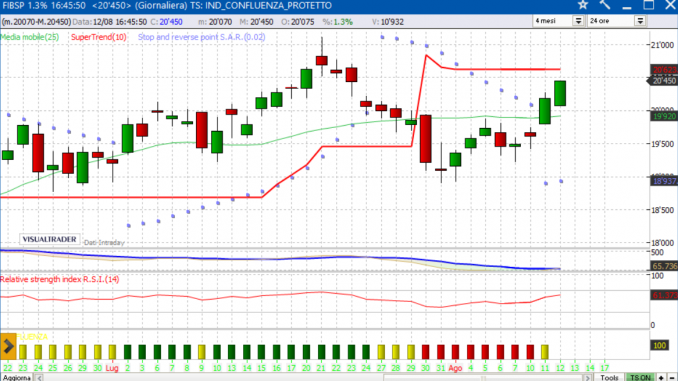Click the 18'500 price axis label
Screen dimensions: 678x381
click(x=663, y=210)
